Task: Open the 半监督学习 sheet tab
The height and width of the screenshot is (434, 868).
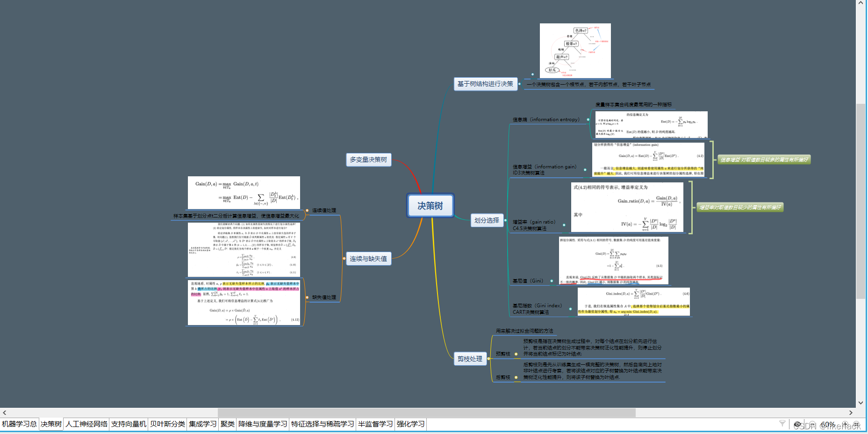Action: [375, 424]
